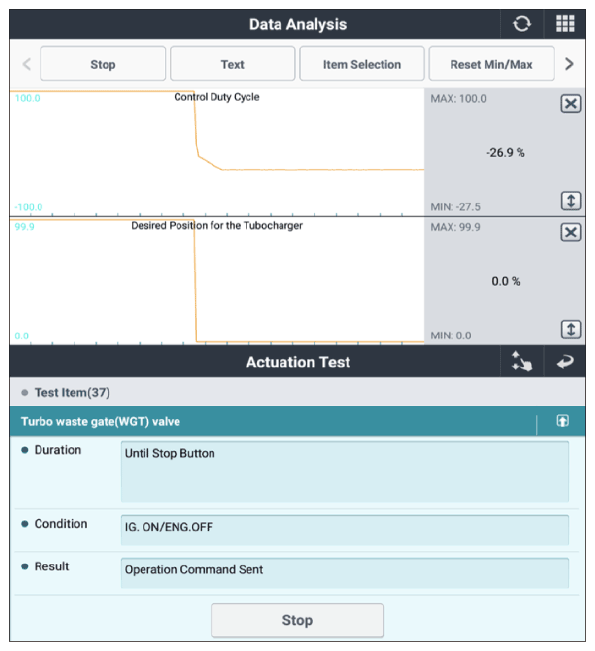The image size is (595, 651).
Task: Click the back arrow in Actuation Test bar
Action: [x=565, y=362]
